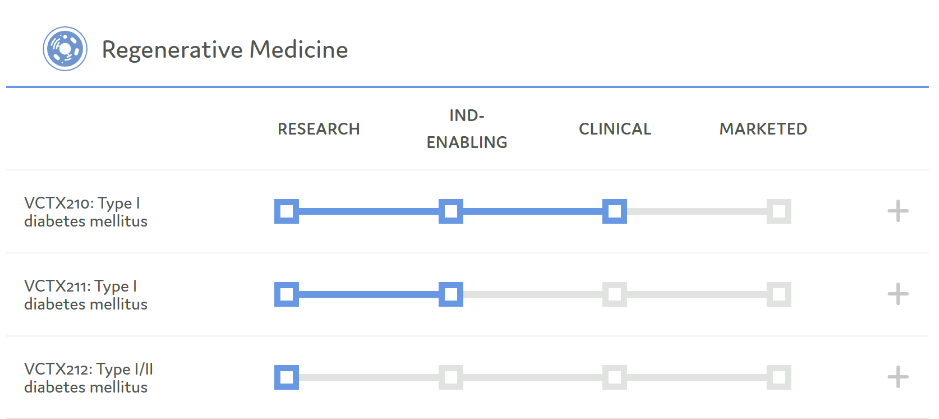
Task: Expand the VCTX211 row details
Action: pyautogui.click(x=898, y=294)
